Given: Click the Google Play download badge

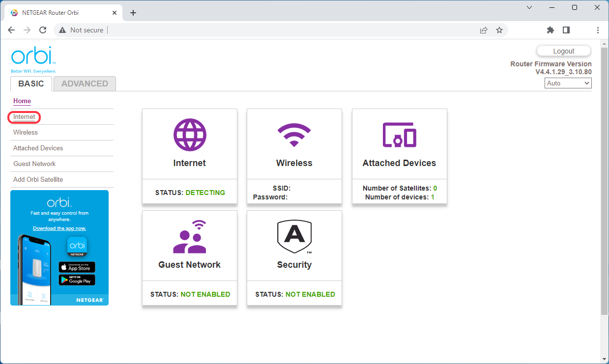Looking at the screenshot, I should [x=77, y=280].
